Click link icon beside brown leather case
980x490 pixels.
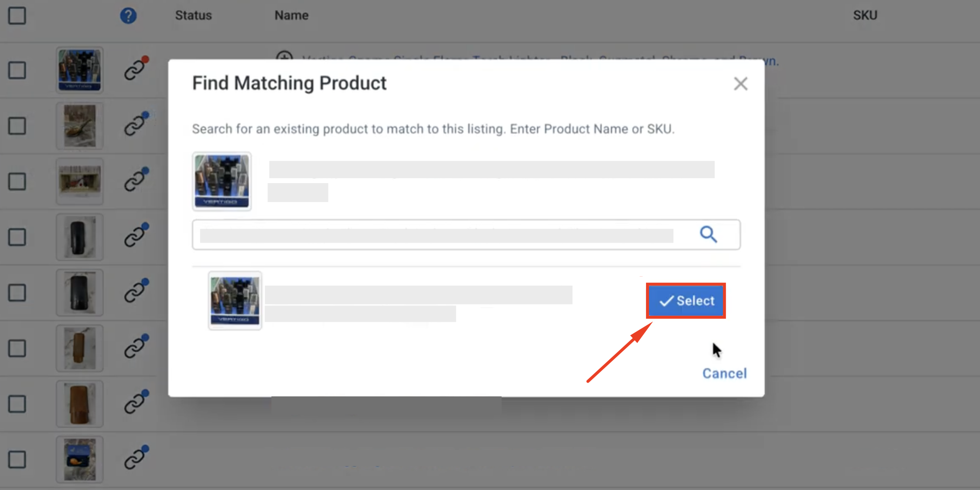tap(136, 401)
